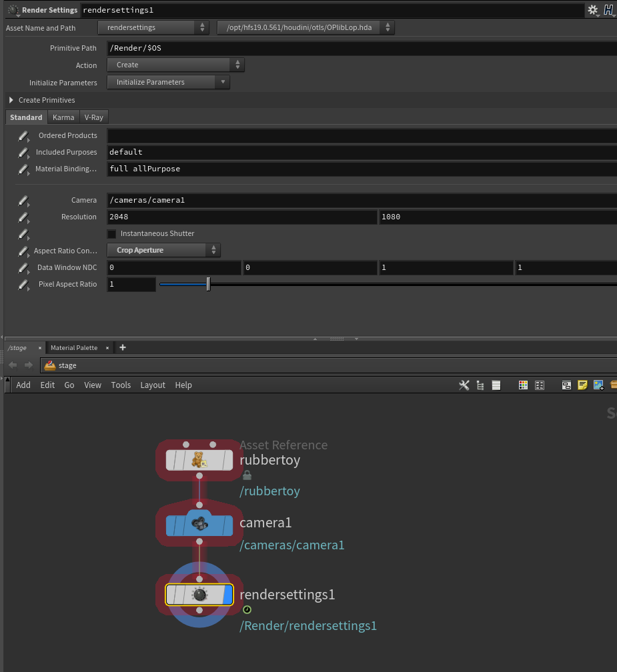Click the Camera path field /cameras/camera1
The width and height of the screenshot is (617, 672).
[x=362, y=200]
